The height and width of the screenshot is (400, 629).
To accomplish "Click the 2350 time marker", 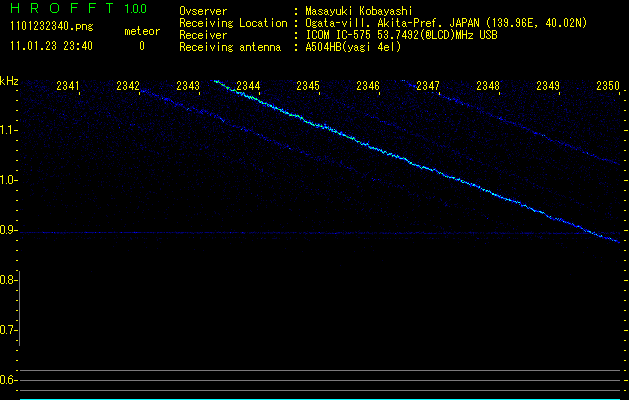I will tap(608, 86).
